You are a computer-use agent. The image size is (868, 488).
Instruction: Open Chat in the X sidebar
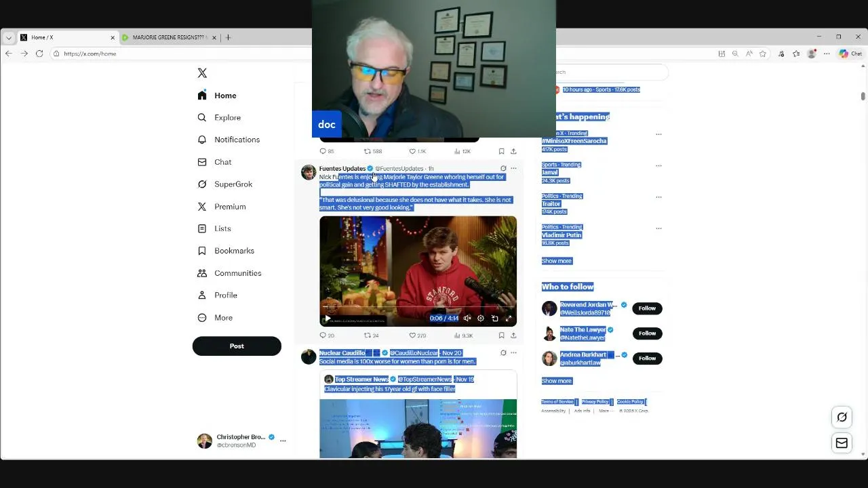click(x=214, y=162)
